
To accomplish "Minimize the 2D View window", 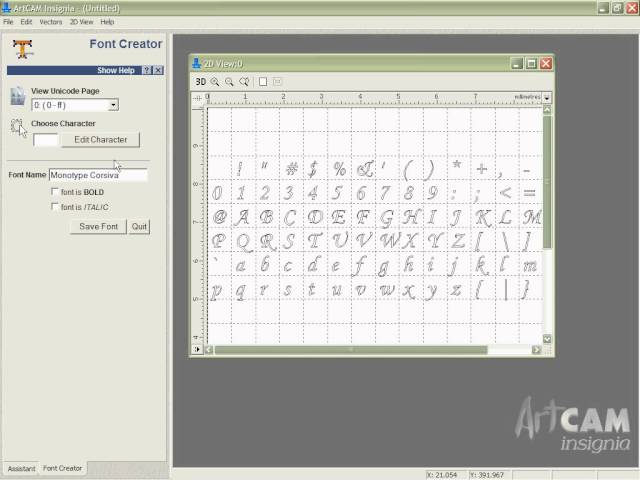I will pos(517,64).
